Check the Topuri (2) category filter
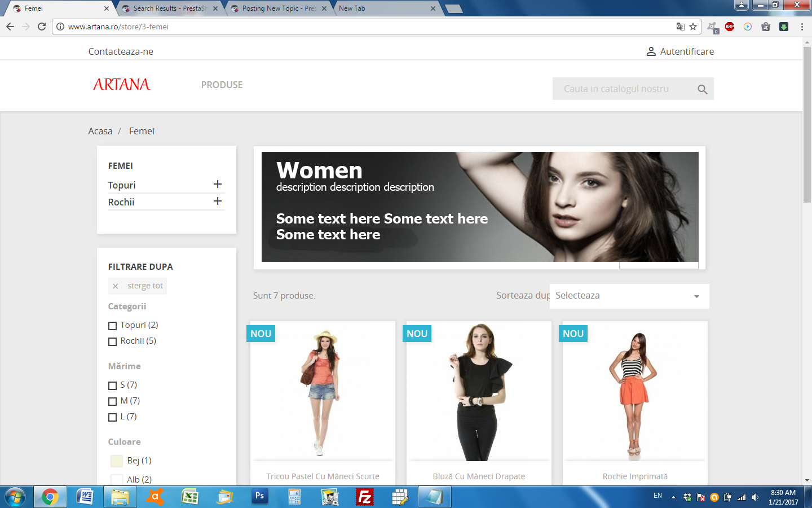This screenshot has width=812, height=508. [x=112, y=326]
